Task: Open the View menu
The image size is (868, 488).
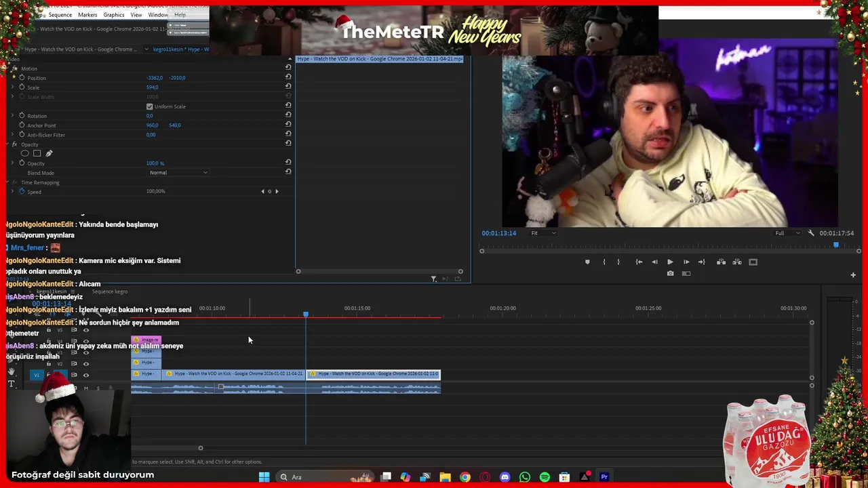Action: [x=136, y=15]
